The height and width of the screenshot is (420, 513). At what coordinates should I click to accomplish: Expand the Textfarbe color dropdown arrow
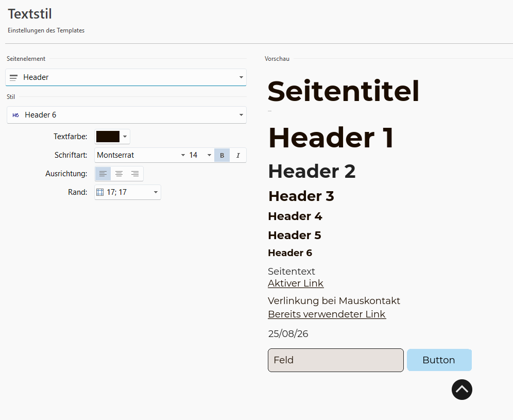[125, 137]
